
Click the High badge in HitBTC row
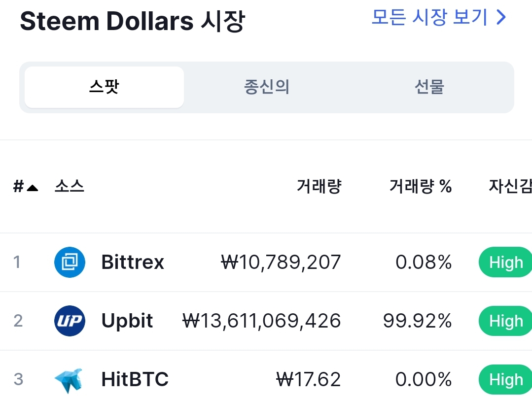point(505,379)
